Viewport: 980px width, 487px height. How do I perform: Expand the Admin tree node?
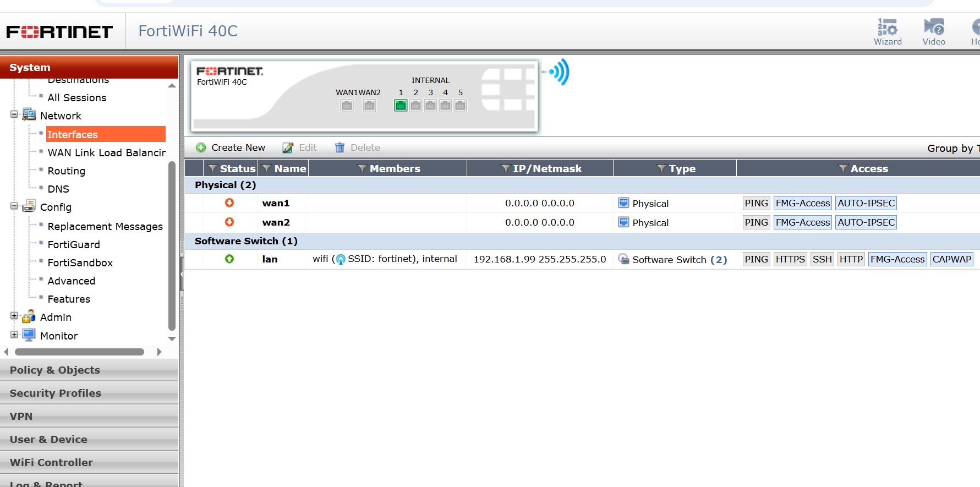click(x=14, y=316)
